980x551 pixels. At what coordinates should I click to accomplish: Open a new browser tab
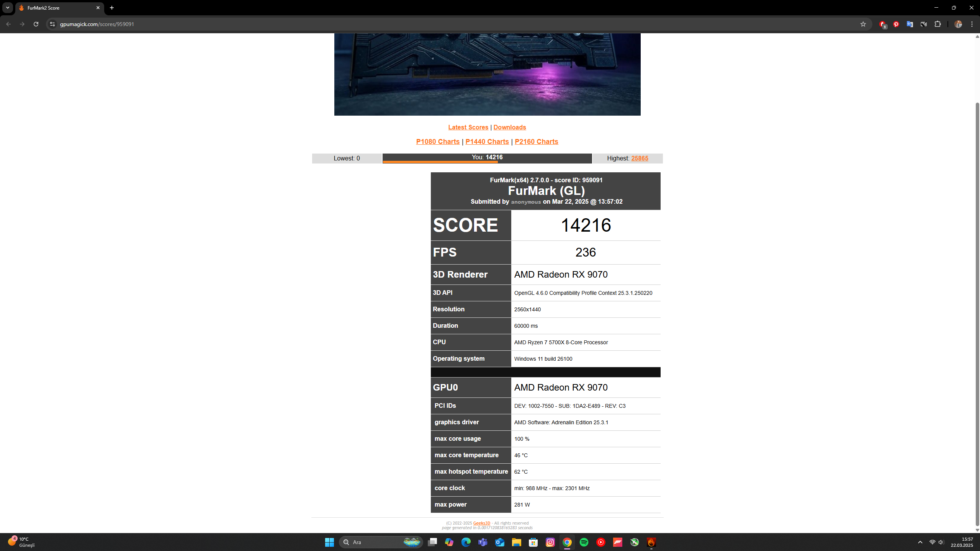point(112,8)
